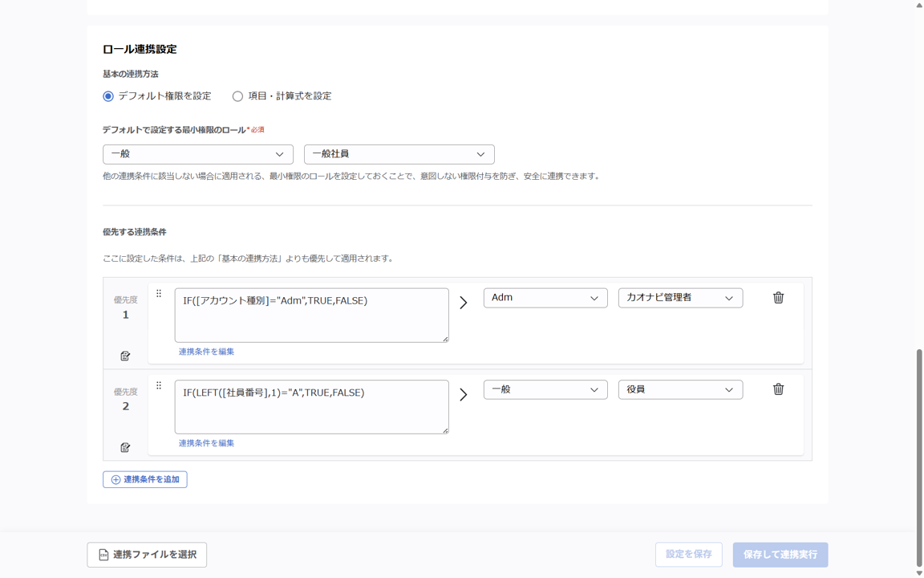Click the ロール連携設定 heading
Screen dimensions: 924x578
coord(140,50)
